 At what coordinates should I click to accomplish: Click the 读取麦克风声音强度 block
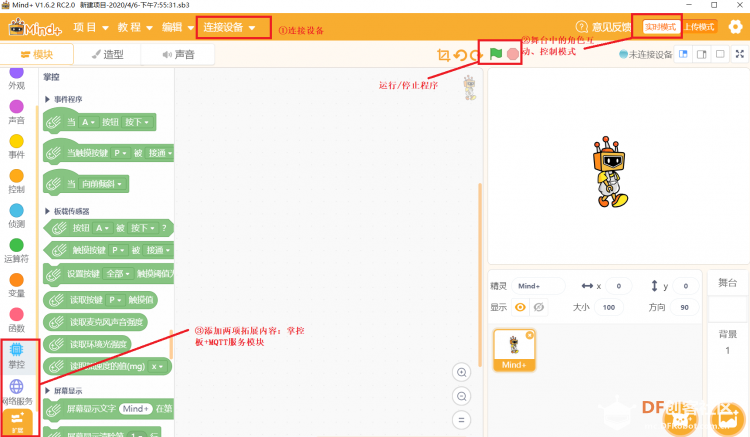tap(95, 322)
